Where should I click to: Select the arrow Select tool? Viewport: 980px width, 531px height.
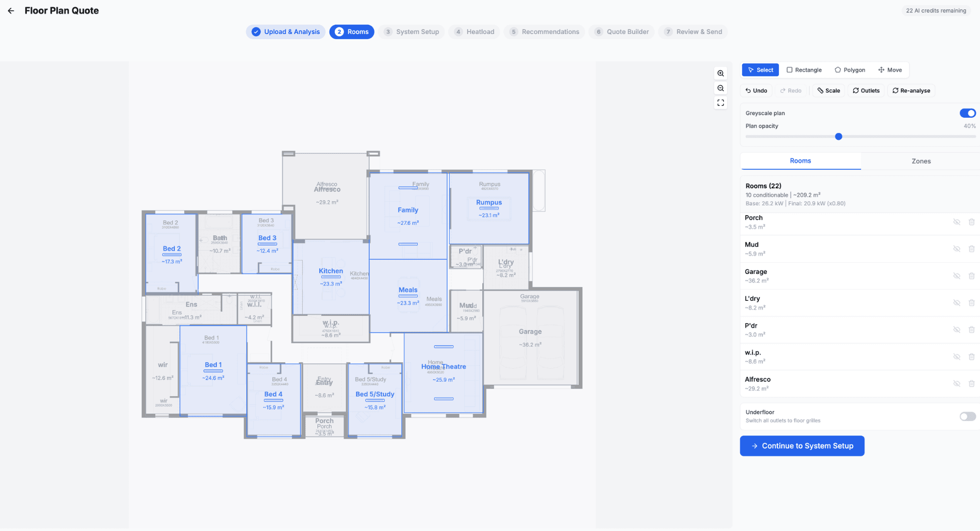pyautogui.click(x=760, y=70)
